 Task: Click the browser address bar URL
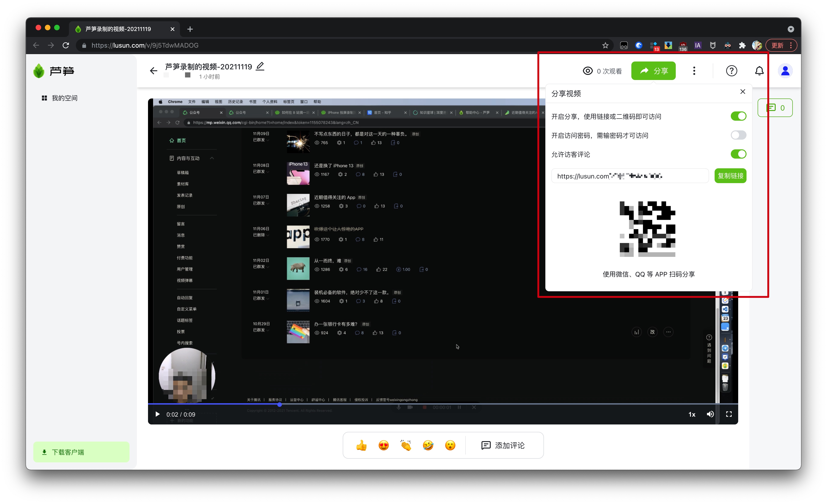tap(145, 45)
